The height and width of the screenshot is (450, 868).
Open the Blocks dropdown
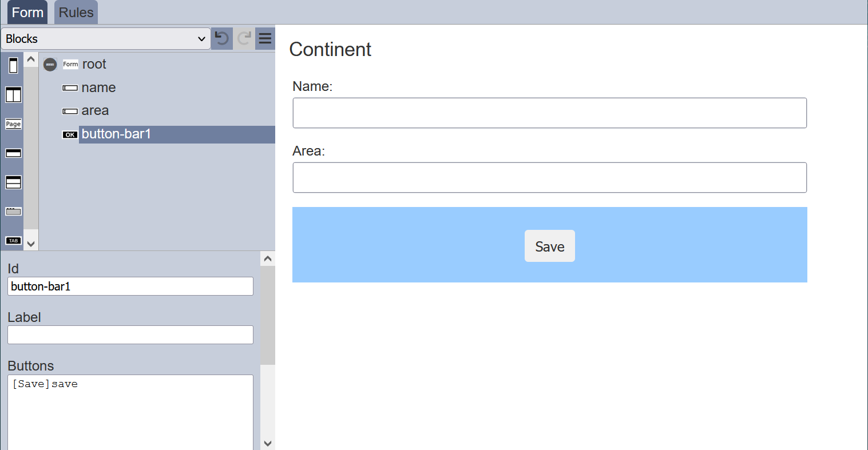106,39
